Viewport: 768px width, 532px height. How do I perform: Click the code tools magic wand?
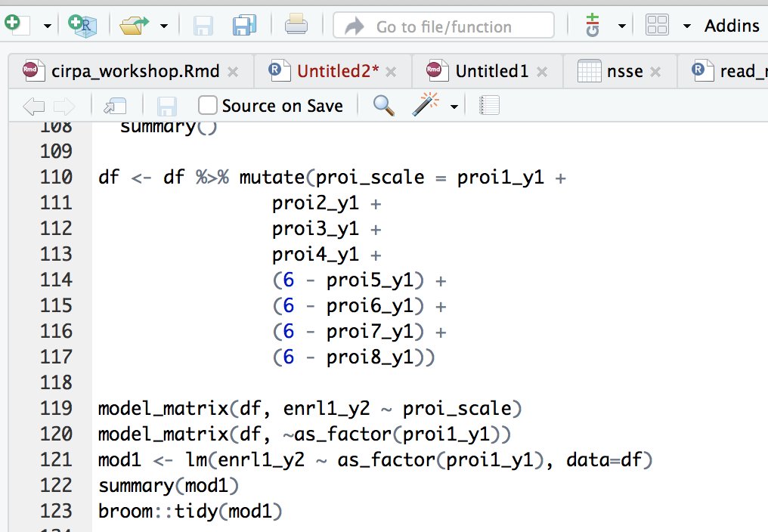[x=425, y=104]
